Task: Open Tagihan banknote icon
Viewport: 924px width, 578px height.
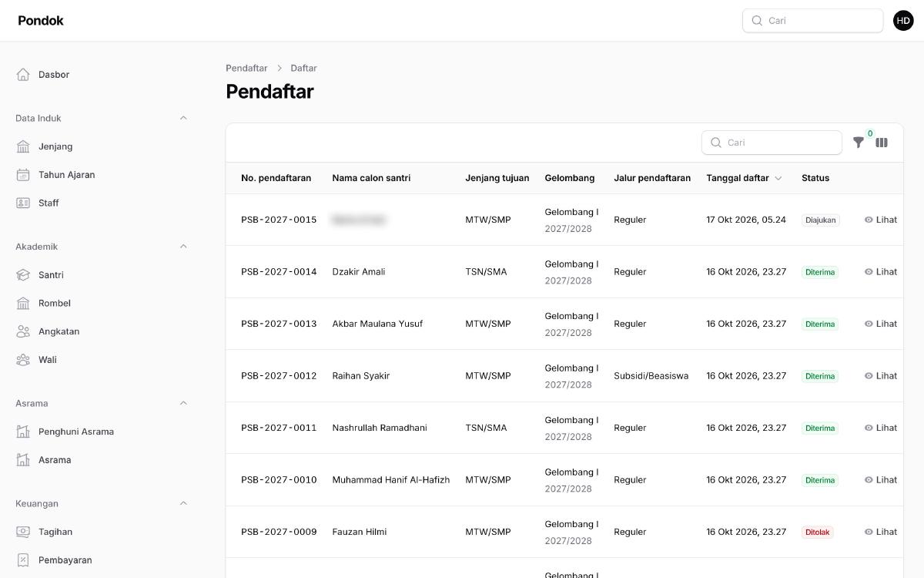Action: 23,532
